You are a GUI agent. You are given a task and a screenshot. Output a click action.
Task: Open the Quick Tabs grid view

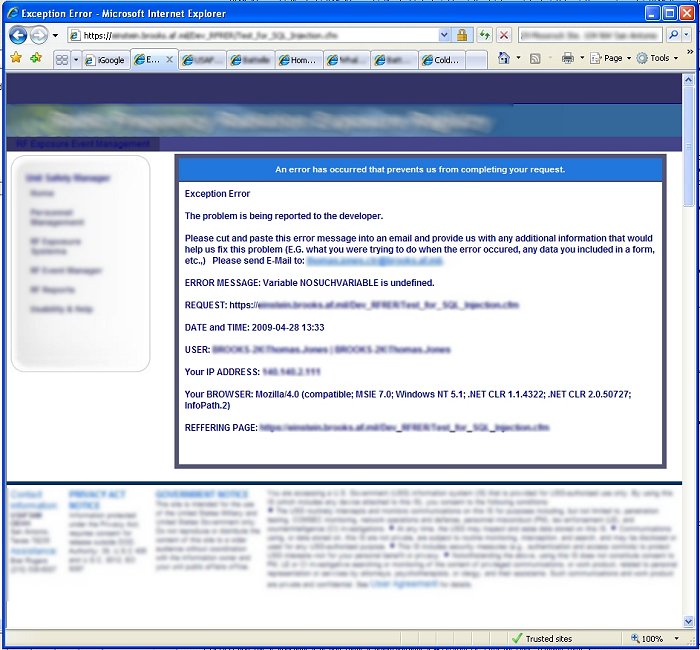coord(62,60)
